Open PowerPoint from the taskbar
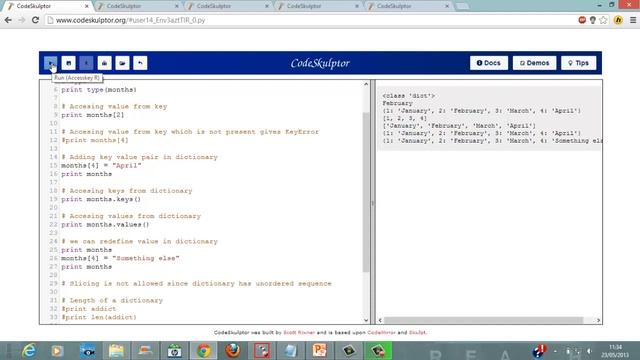Viewport: 640px width, 360px height. click(320, 351)
